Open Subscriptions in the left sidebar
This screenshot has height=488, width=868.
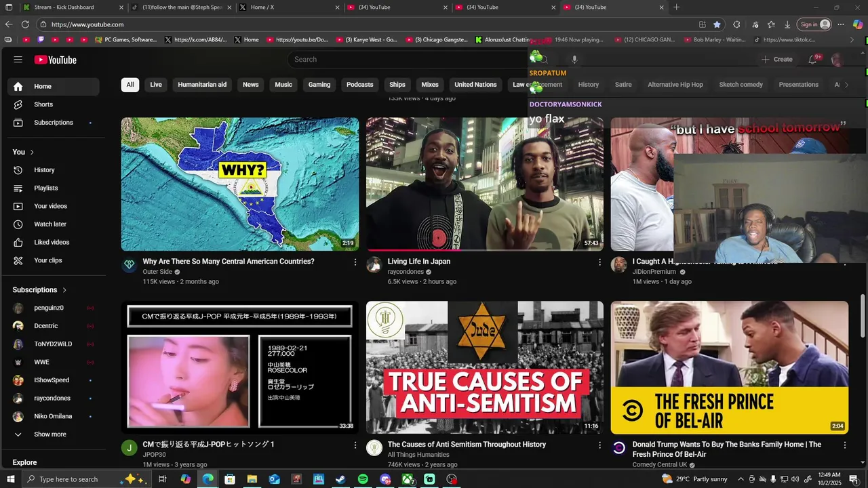(x=54, y=123)
